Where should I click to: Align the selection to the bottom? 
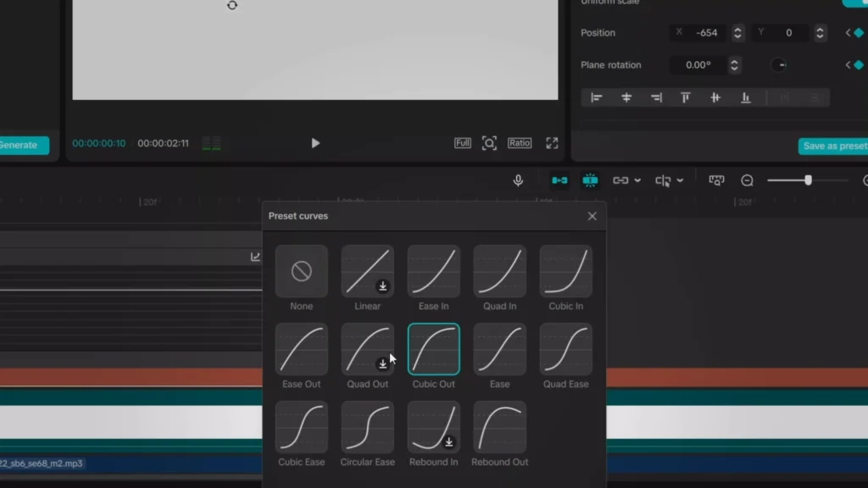click(x=745, y=97)
